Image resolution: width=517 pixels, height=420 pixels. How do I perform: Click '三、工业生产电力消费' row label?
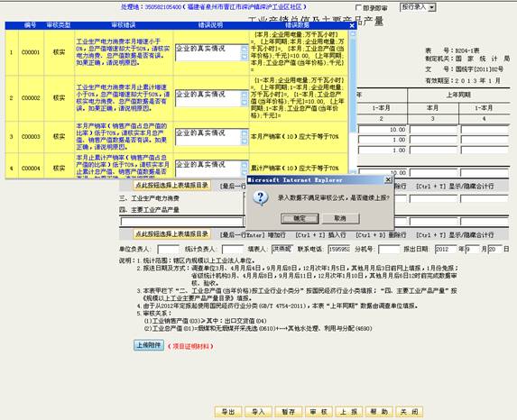click(x=150, y=198)
